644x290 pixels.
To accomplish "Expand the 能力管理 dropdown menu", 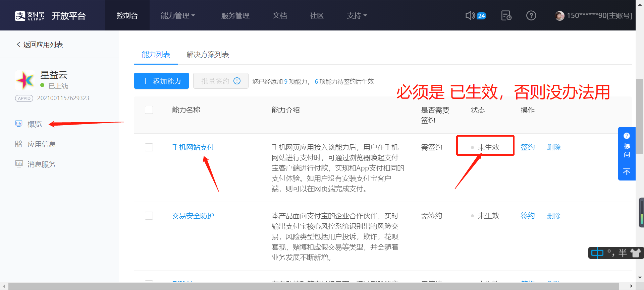I will tap(178, 15).
